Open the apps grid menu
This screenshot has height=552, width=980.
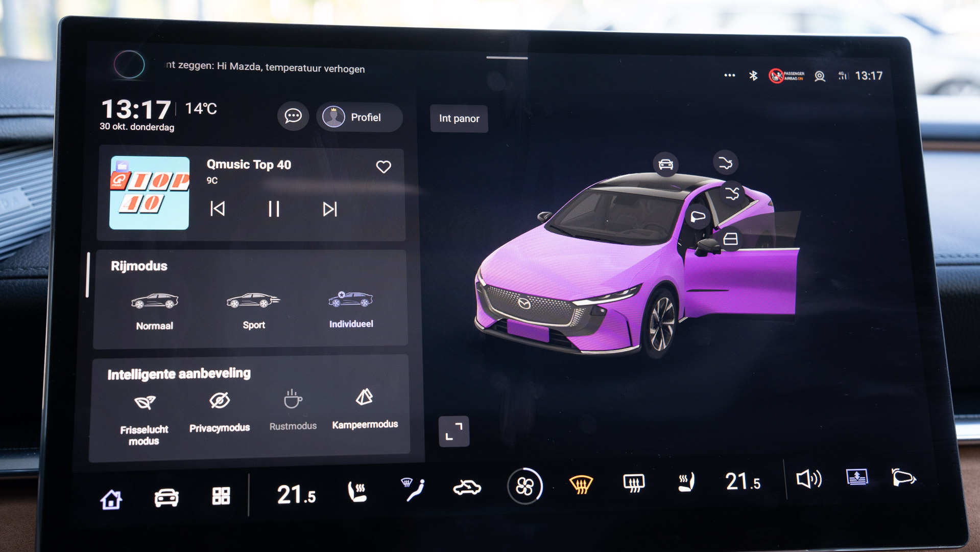221,496
